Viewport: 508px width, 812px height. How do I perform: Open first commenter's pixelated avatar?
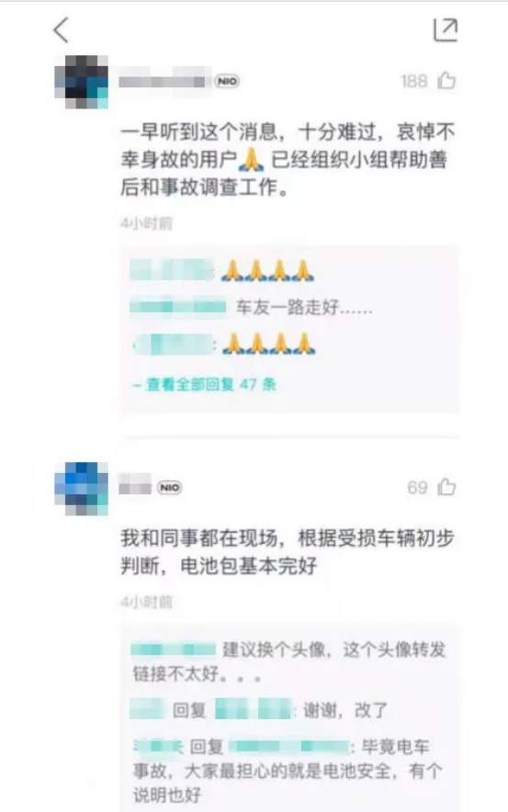82,82
